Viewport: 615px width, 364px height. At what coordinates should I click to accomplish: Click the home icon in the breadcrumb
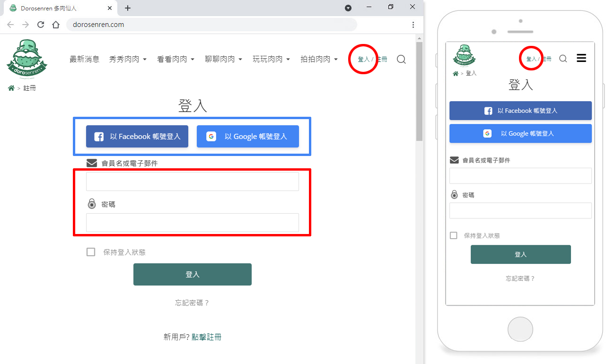(10, 87)
